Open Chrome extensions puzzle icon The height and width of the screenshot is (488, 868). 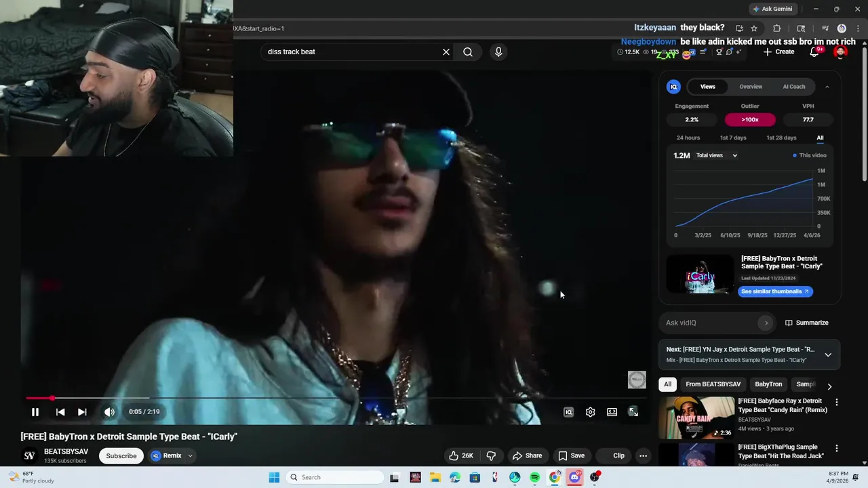pos(777,28)
